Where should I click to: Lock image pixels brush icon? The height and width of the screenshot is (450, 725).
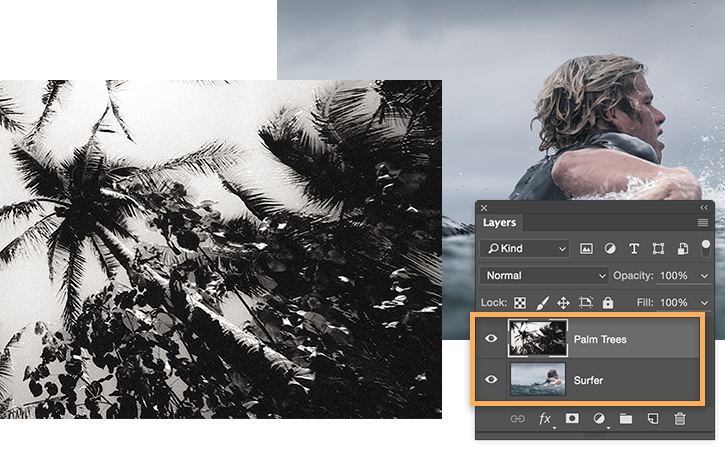click(x=542, y=303)
